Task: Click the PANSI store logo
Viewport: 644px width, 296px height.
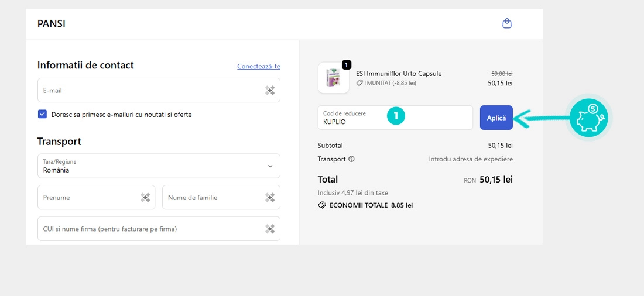Action: point(52,24)
